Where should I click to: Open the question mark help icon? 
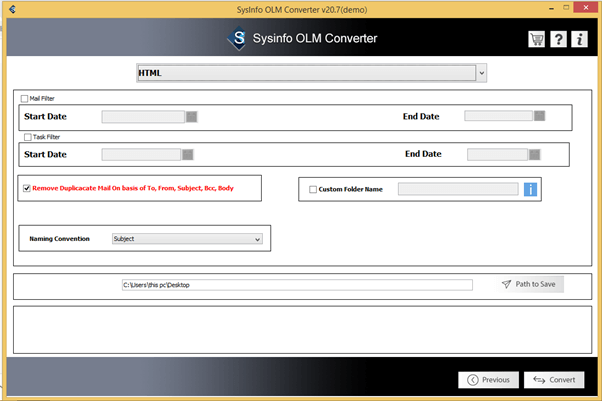(x=558, y=39)
